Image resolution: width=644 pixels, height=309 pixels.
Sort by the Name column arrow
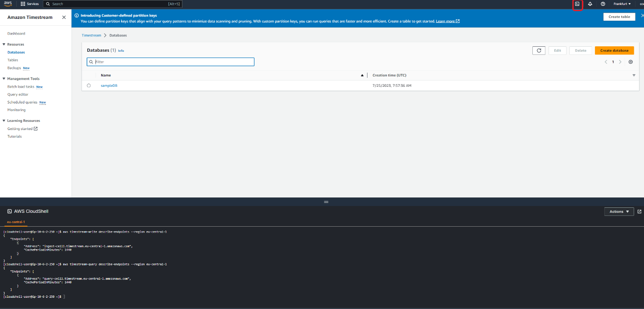(x=362, y=75)
